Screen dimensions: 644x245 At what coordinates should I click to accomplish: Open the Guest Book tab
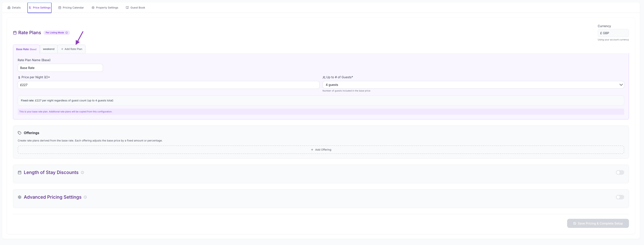coord(135,8)
